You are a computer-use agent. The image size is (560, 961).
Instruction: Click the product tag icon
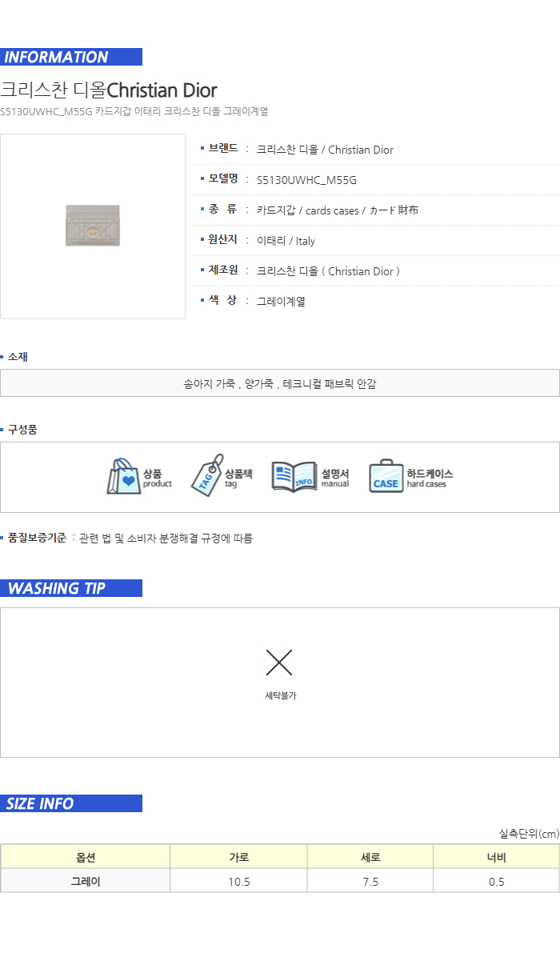tap(207, 476)
